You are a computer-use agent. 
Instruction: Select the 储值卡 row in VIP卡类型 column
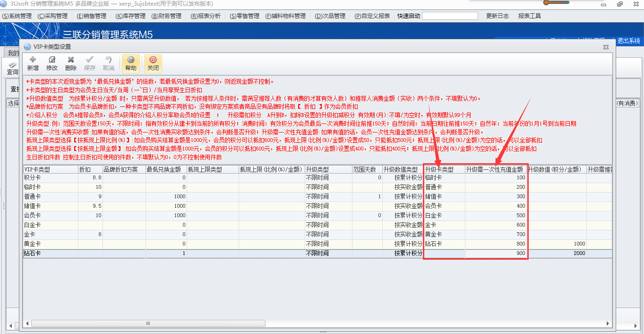(x=51, y=206)
